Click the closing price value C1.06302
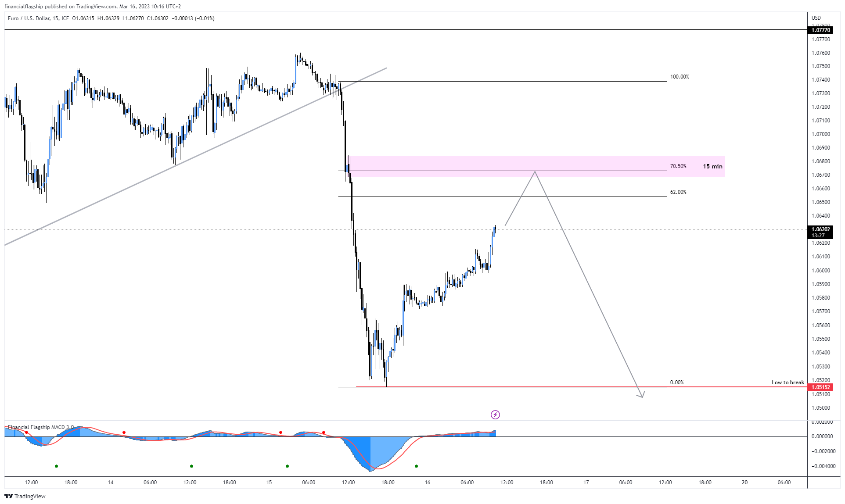Viewport: 845px width, 504px height. coord(158,18)
